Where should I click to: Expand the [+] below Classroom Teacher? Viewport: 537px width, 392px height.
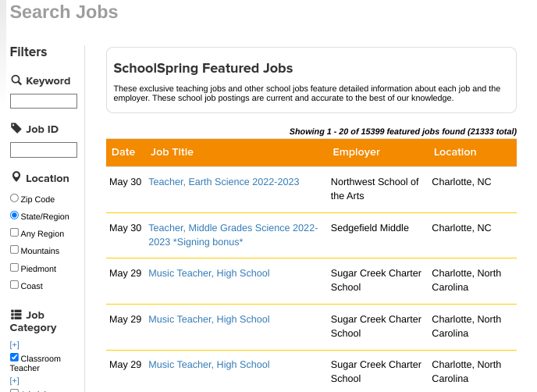(x=14, y=380)
